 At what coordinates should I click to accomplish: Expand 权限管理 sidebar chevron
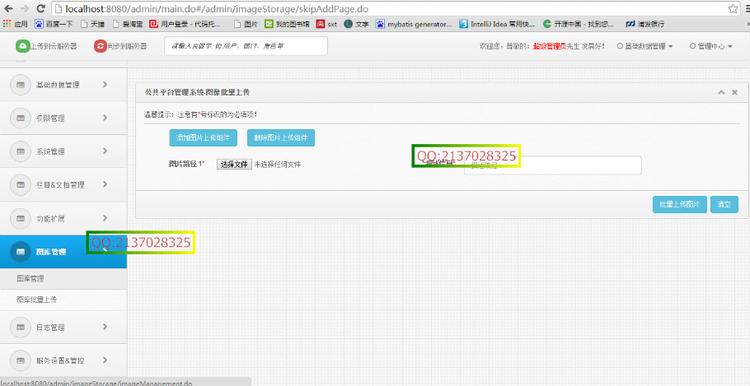point(105,118)
